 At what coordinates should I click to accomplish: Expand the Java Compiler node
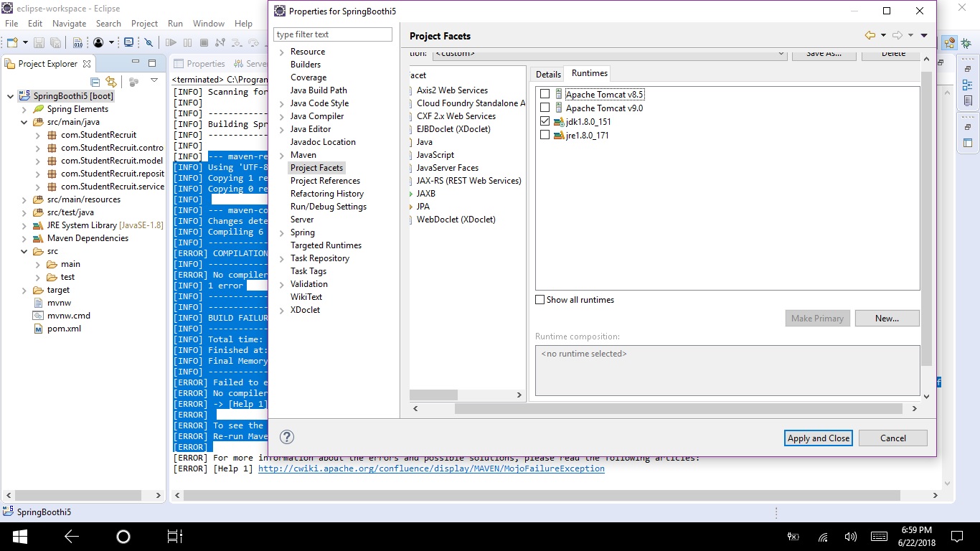coord(281,117)
